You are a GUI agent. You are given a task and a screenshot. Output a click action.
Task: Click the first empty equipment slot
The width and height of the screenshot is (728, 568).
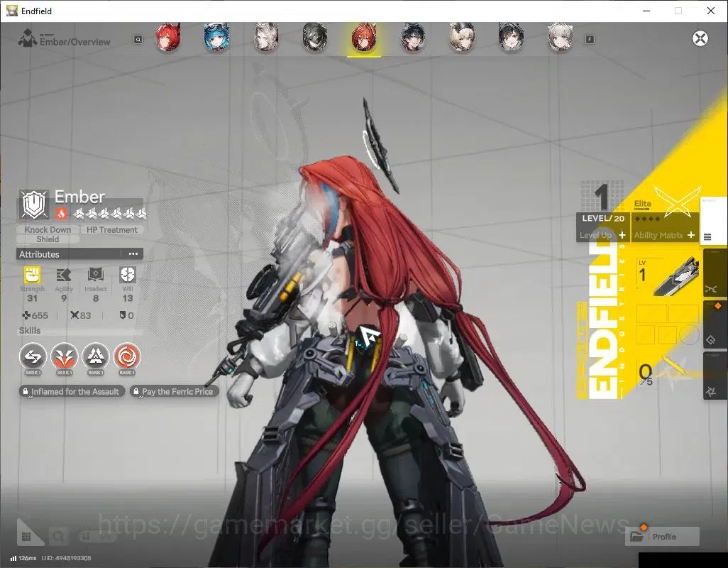651,314
